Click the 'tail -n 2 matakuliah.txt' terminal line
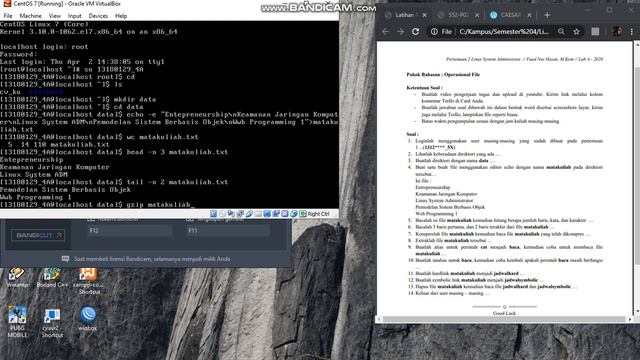The image size is (640, 360). 114,182
